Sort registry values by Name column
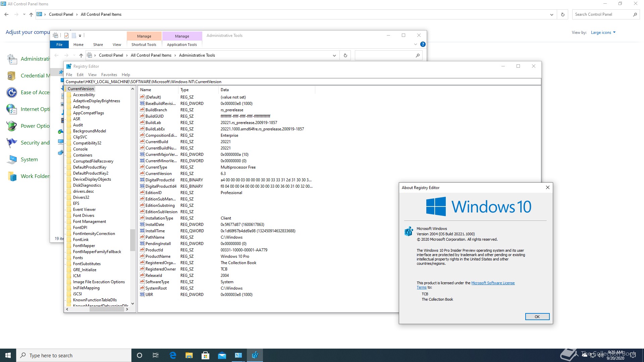The image size is (644, 362). tap(158, 90)
